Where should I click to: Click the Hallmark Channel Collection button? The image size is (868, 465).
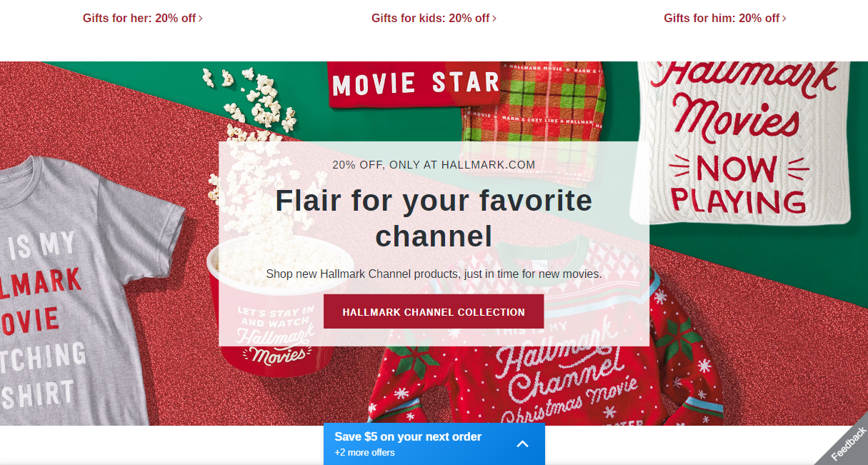[x=434, y=311]
